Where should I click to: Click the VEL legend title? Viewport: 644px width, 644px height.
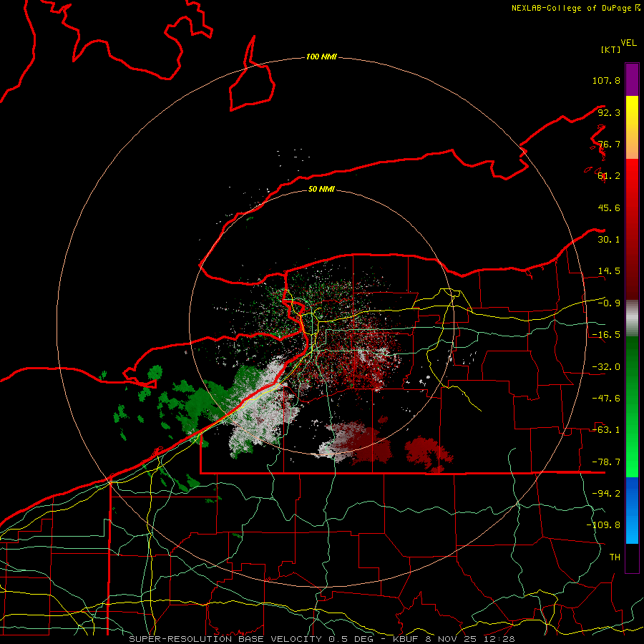[628, 43]
